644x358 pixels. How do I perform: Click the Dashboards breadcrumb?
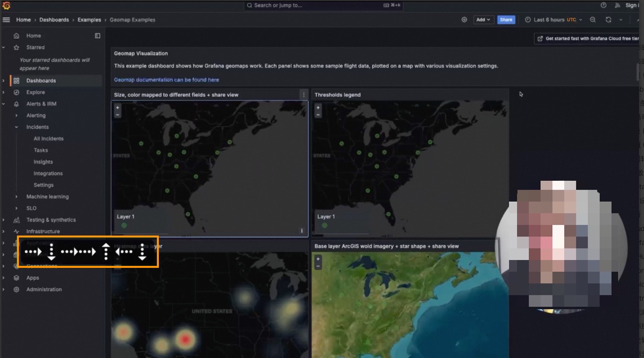[54, 20]
